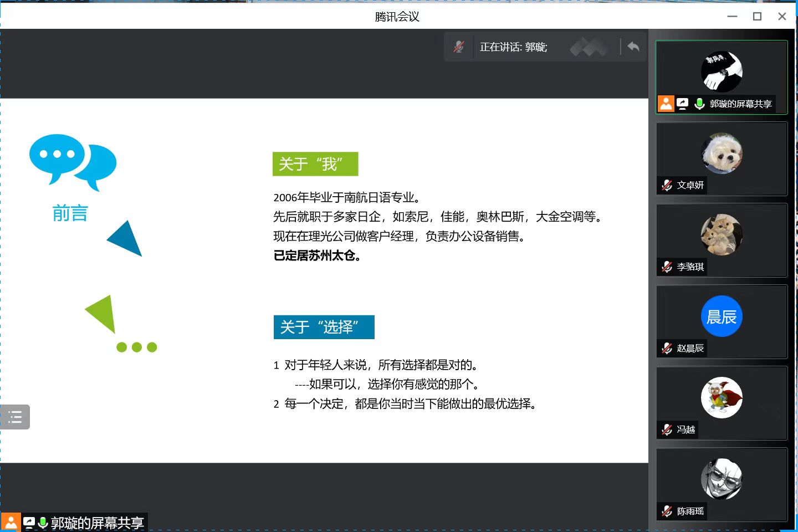The image size is (798, 532).
Task: Click the return arrow in speaking bar
Action: point(633,47)
